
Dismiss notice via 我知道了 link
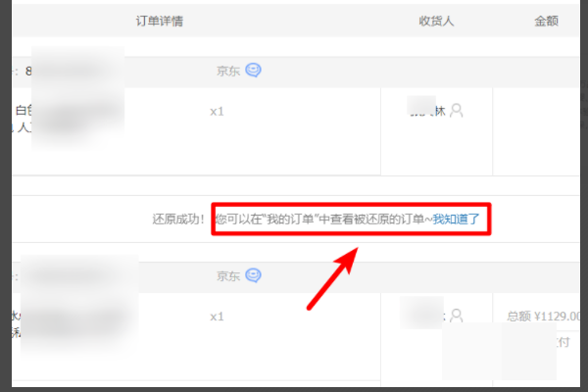(456, 220)
